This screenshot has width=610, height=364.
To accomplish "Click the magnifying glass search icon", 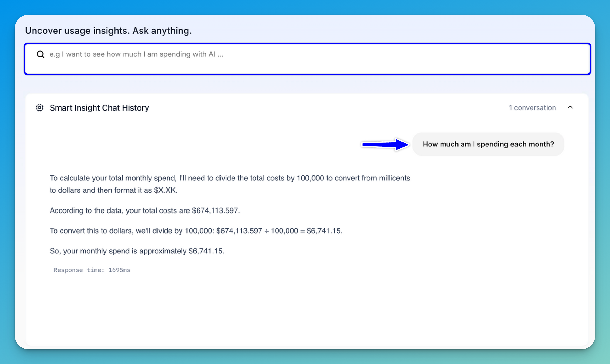I will point(41,54).
